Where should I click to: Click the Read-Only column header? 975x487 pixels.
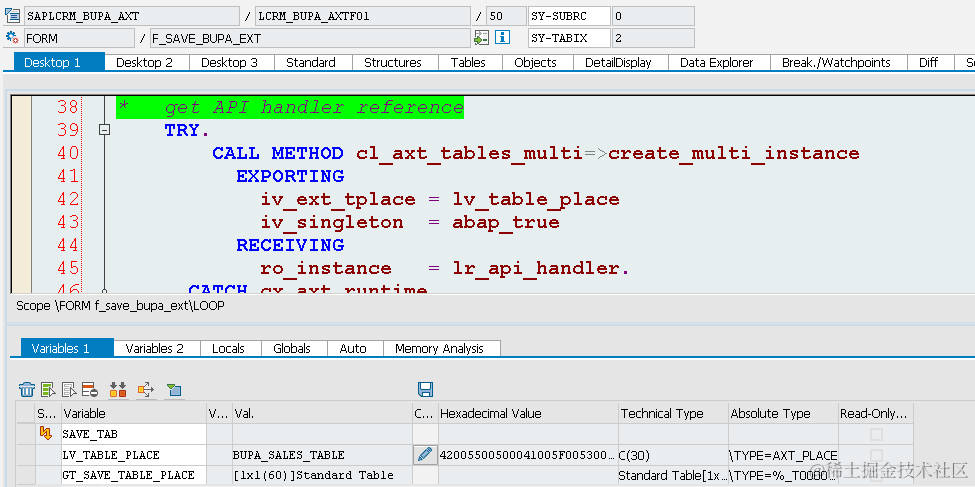(x=876, y=414)
